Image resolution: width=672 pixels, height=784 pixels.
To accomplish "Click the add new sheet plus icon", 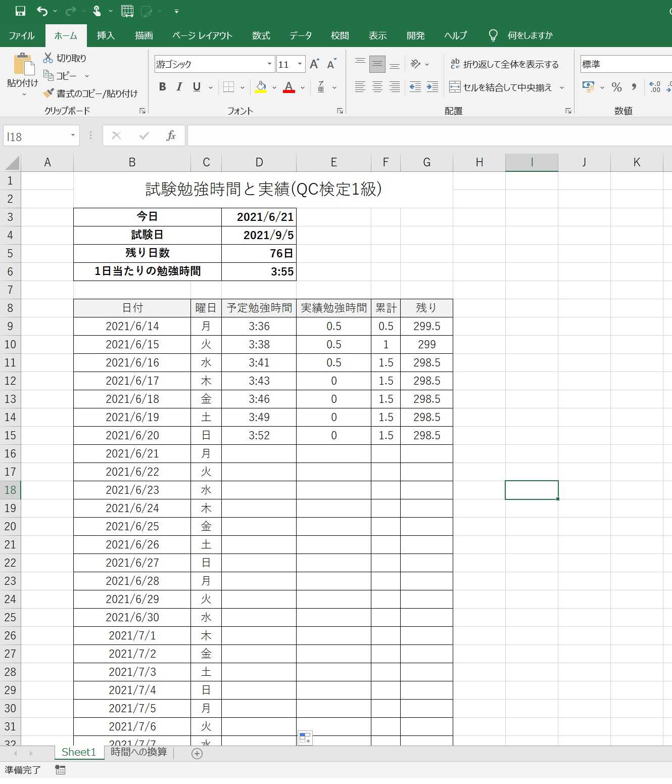I will 197,754.
